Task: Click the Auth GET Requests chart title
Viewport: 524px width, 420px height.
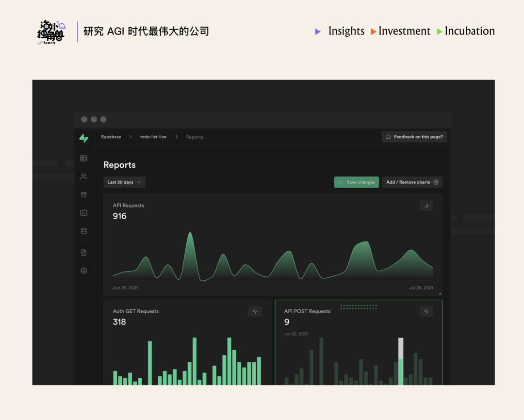Action: point(136,311)
